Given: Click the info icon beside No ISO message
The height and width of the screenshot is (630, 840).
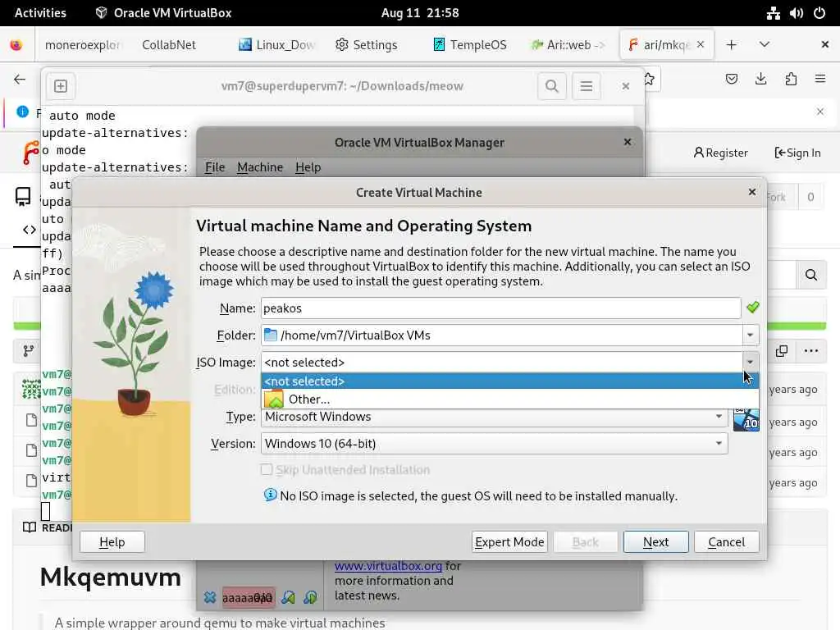Looking at the screenshot, I should (270, 495).
